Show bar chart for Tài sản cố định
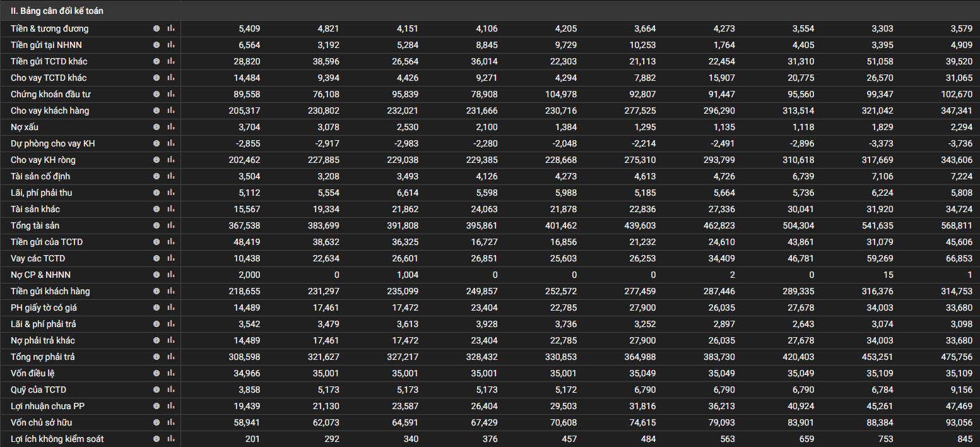This screenshot has width=980, height=447. point(171,176)
